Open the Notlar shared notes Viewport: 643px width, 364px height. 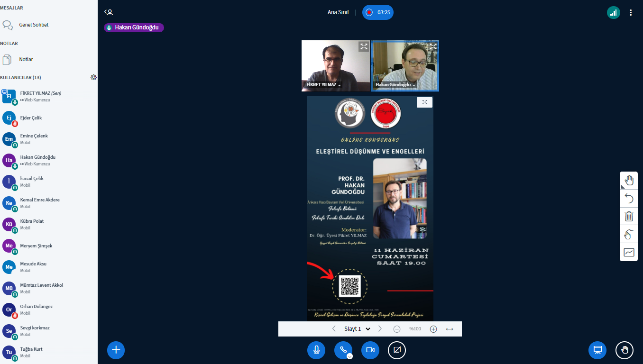tap(49, 59)
